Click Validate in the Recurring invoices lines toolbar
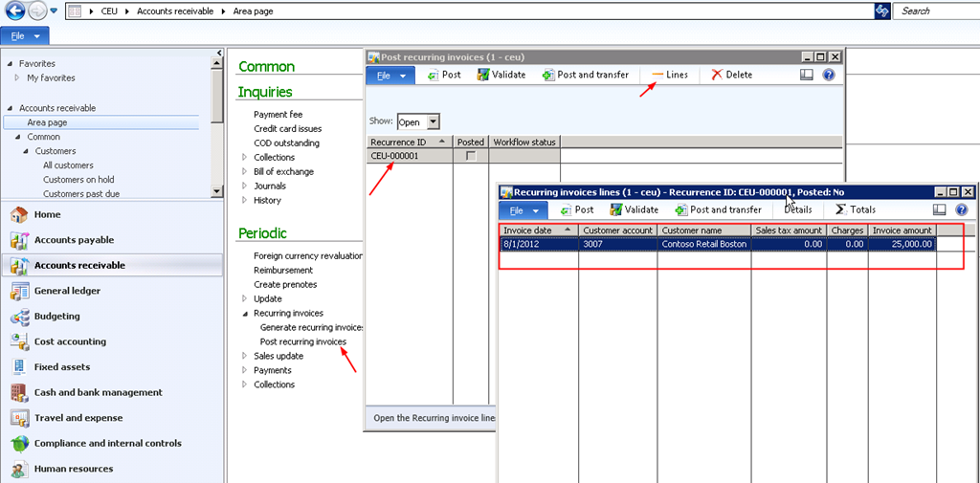The image size is (980, 483). click(x=634, y=209)
